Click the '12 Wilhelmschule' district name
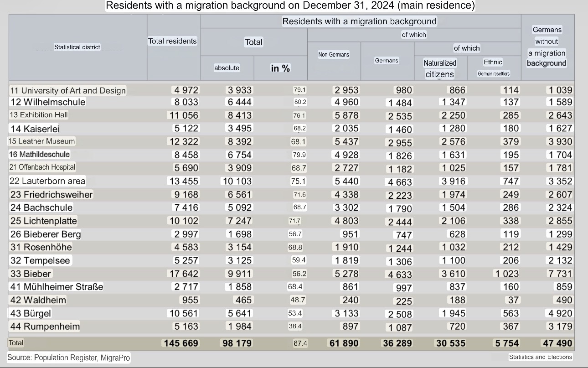This screenshot has width=588, height=368. (48, 102)
